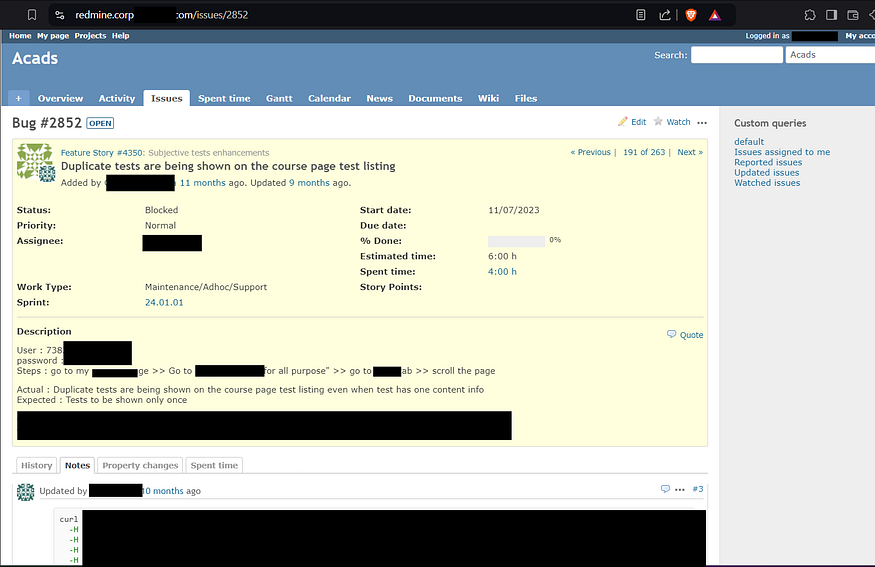Click the Edit pencil icon
This screenshot has height=567, width=875.
coord(623,122)
